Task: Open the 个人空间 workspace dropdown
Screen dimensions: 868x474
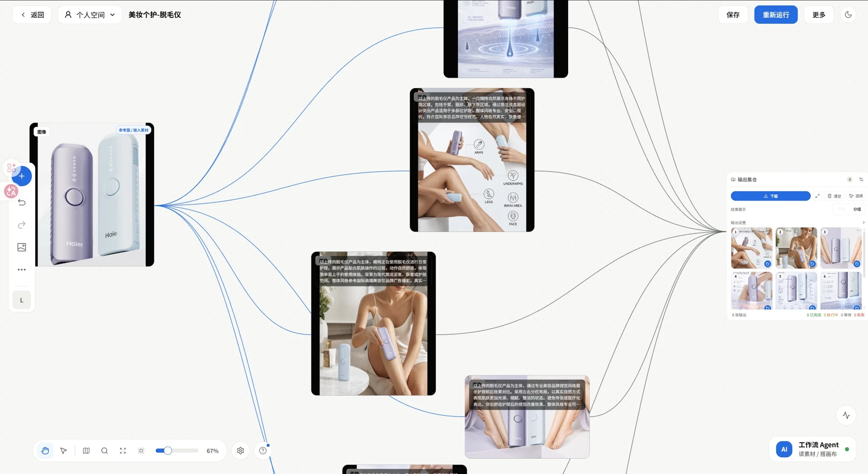Action: [x=90, y=15]
